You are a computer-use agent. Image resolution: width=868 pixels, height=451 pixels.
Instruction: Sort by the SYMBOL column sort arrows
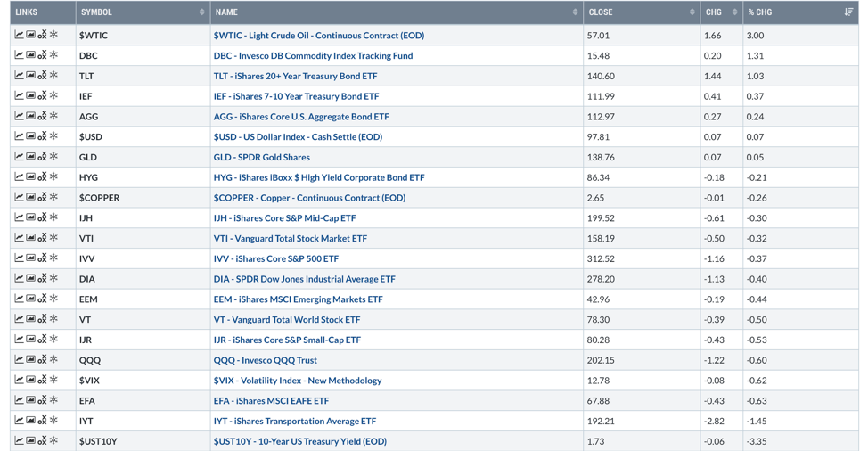(201, 12)
